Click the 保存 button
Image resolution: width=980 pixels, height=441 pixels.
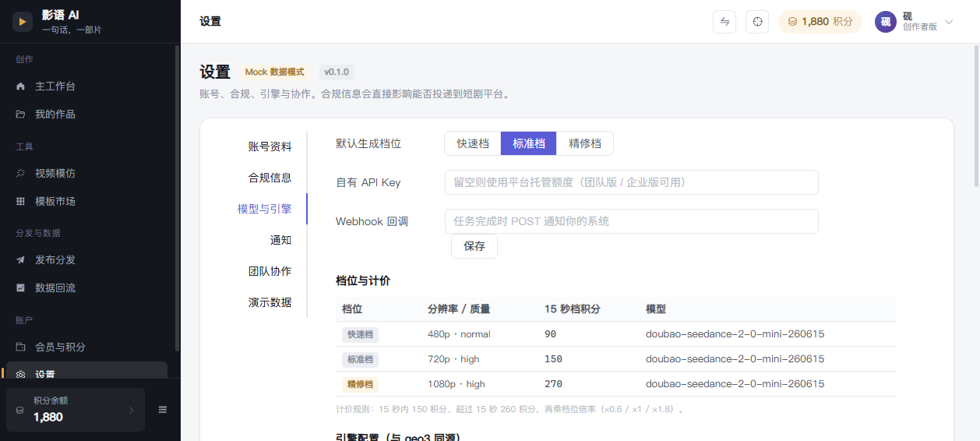pyautogui.click(x=474, y=246)
